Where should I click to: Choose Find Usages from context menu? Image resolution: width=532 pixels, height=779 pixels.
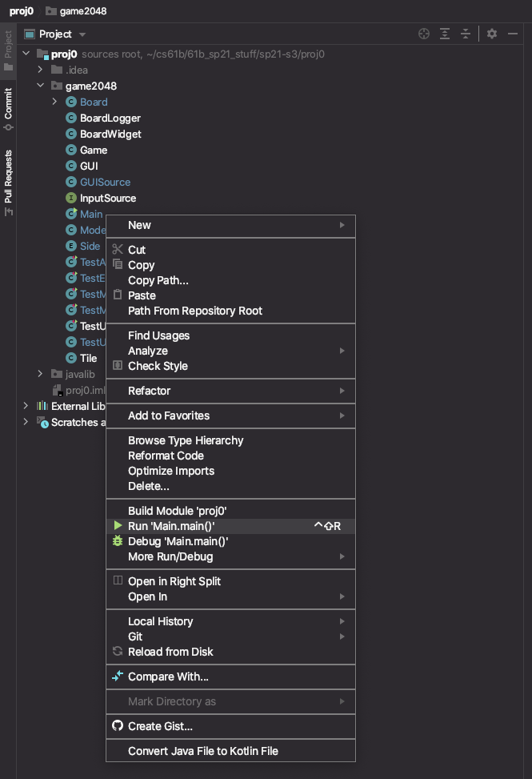[158, 335]
